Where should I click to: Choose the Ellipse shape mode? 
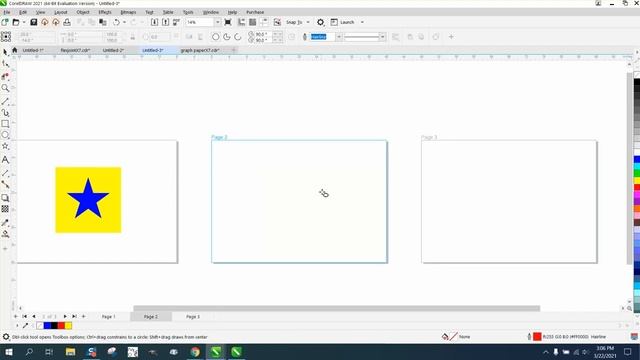216,37
